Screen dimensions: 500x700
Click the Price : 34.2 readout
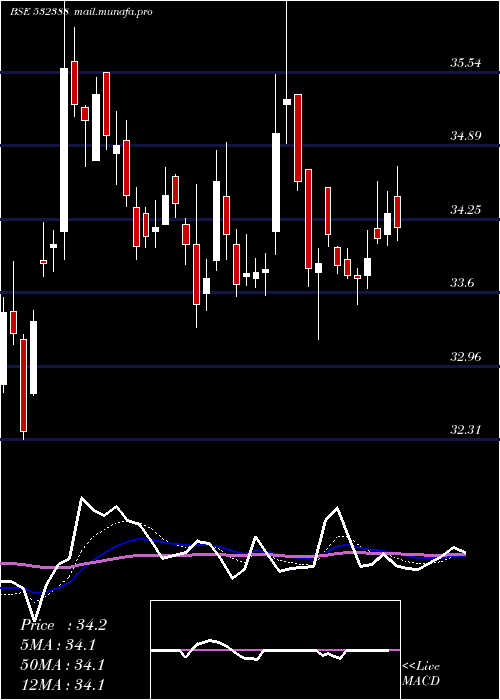point(63,625)
